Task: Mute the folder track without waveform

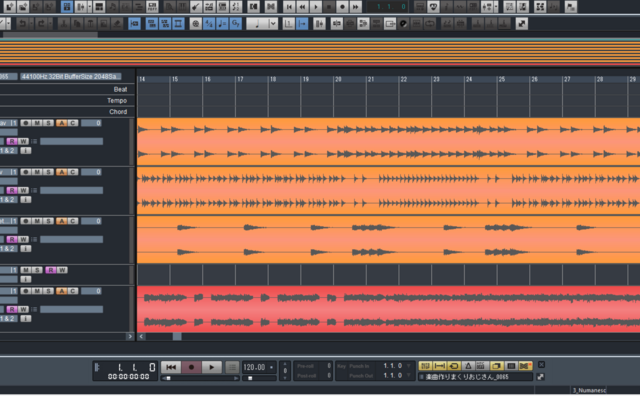Action: click(x=26, y=270)
